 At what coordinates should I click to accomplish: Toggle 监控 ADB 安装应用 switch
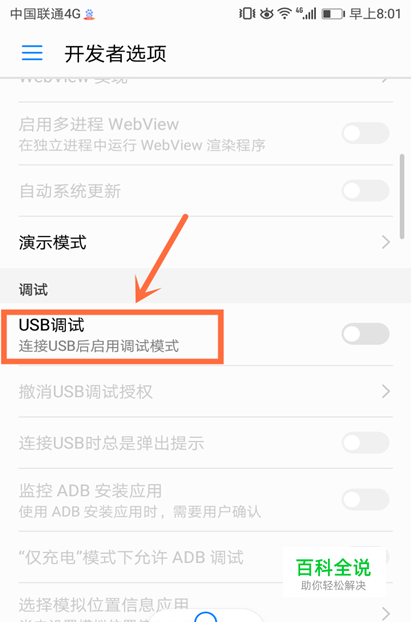point(365,499)
